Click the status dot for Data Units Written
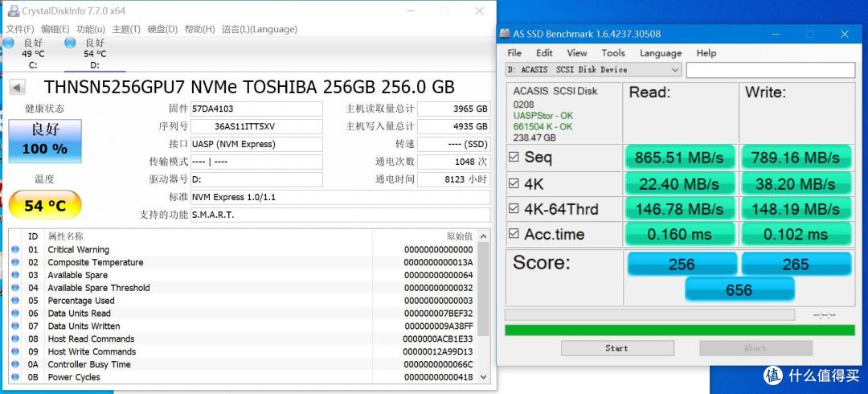Viewport: 868px width, 394px height. click(x=15, y=326)
